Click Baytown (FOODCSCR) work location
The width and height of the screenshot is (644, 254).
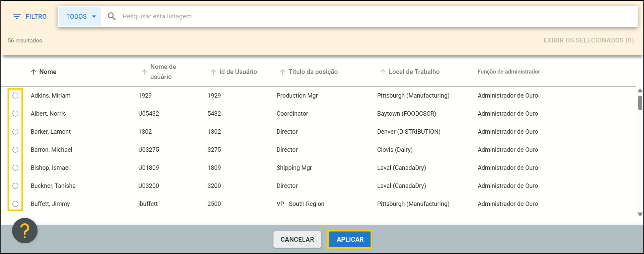[407, 114]
